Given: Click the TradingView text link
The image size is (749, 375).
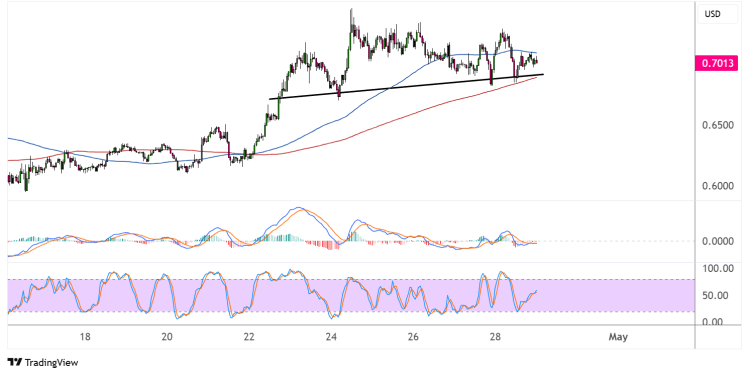Looking at the screenshot, I should pos(51,363).
